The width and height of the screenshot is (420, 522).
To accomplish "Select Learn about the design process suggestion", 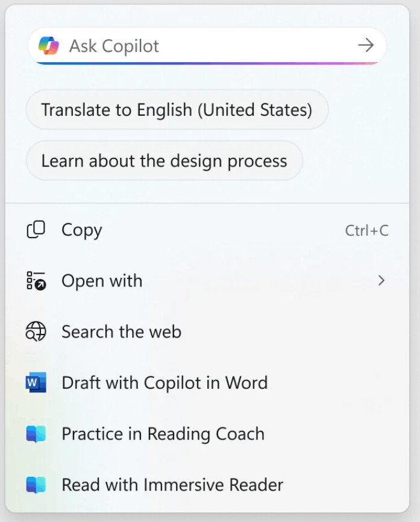I will [x=165, y=161].
